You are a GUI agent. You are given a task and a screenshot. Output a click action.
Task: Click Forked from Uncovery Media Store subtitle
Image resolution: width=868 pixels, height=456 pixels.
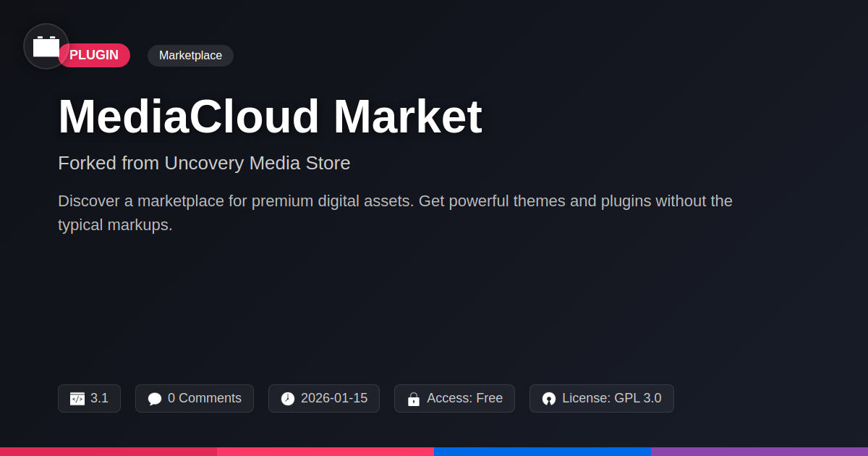pyautogui.click(x=204, y=163)
